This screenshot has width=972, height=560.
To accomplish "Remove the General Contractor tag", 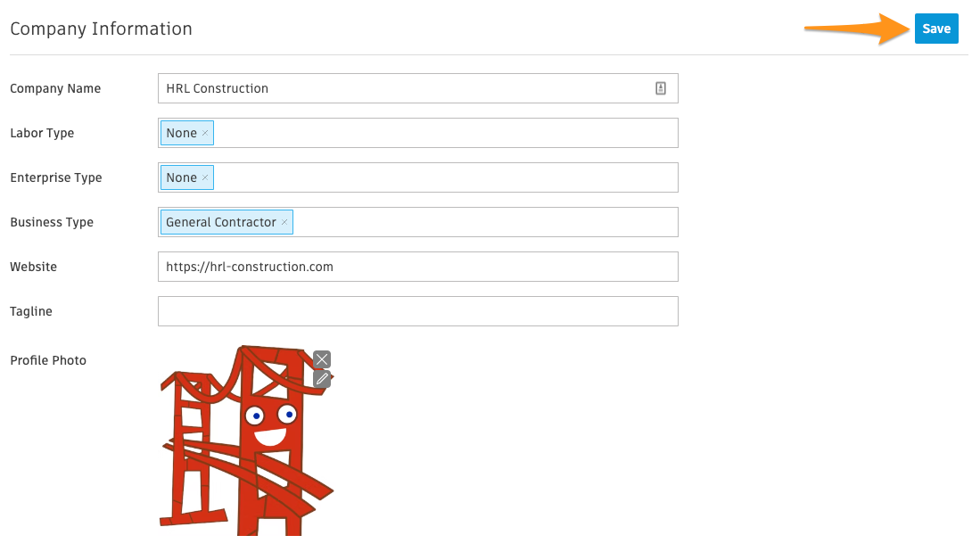I will [284, 222].
